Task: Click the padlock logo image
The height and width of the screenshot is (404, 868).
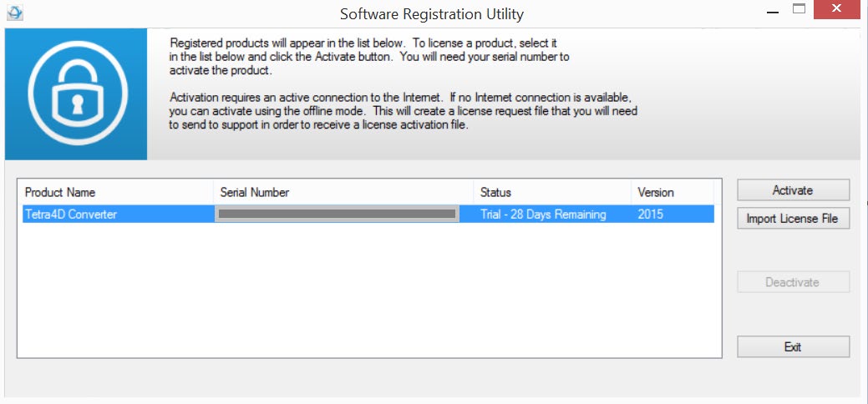Action: [x=77, y=93]
